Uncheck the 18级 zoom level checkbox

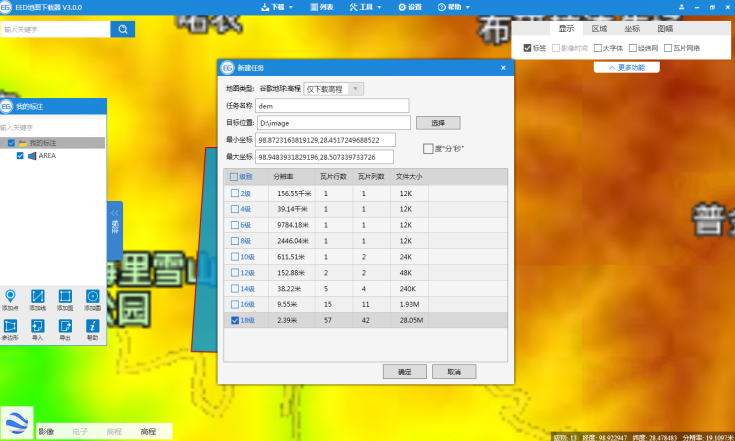(x=235, y=320)
